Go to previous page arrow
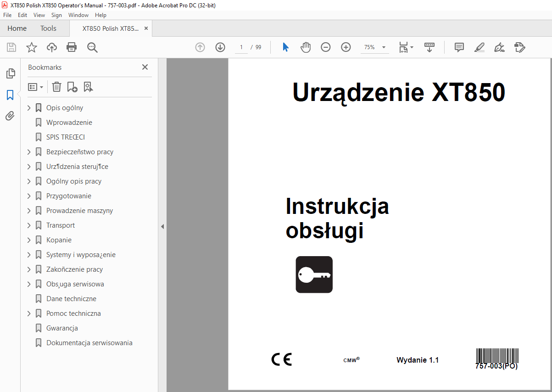This screenshot has height=392, width=552. [200, 47]
